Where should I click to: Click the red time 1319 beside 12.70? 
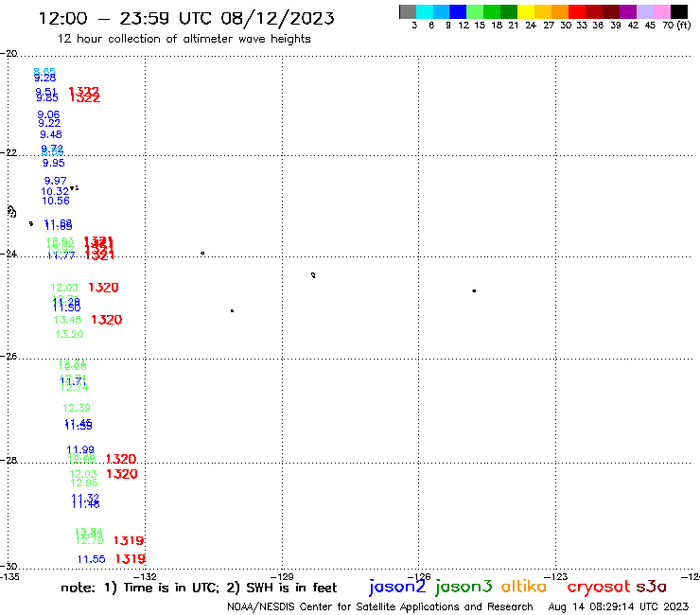coord(129,541)
